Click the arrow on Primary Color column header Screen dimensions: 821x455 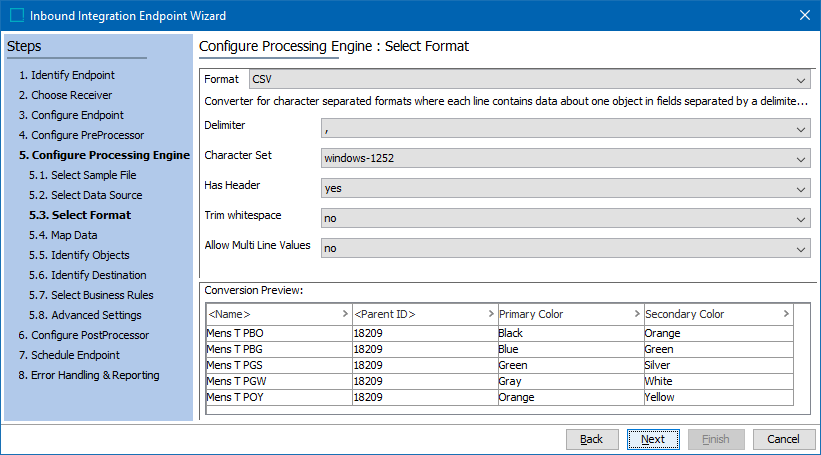tap(637, 314)
